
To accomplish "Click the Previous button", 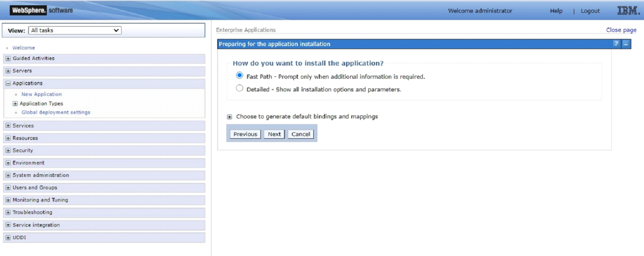I will coord(245,134).
